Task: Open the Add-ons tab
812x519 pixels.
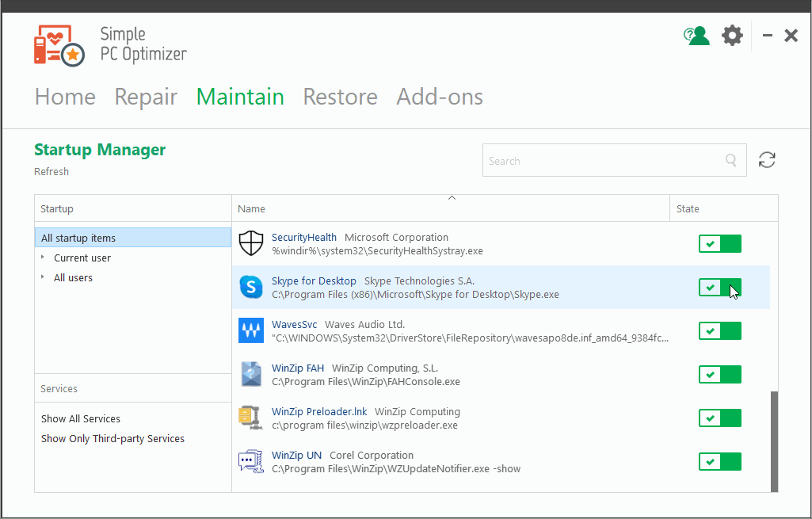Action: (440, 97)
